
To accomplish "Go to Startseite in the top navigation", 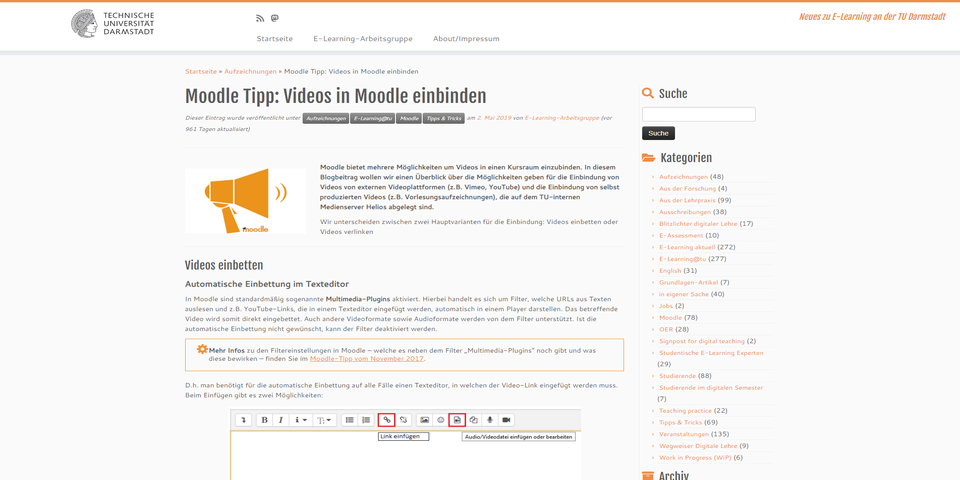I will 274,39.
